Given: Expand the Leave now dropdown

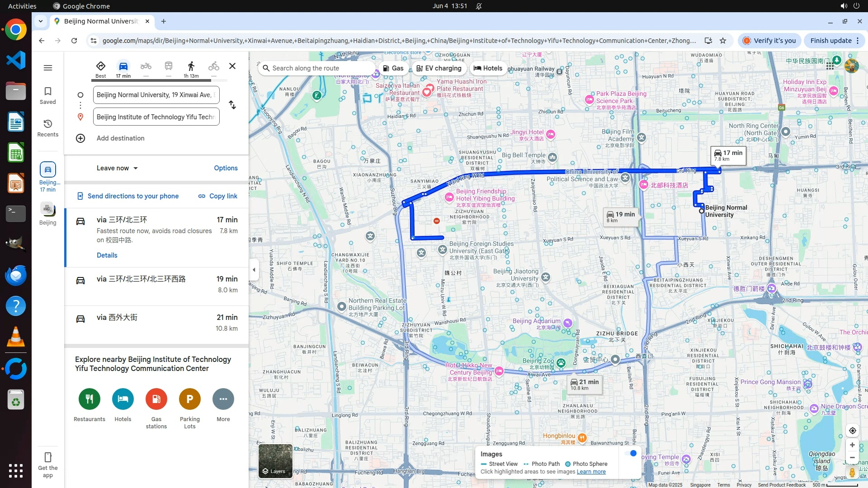Looking at the screenshot, I should 117,168.
